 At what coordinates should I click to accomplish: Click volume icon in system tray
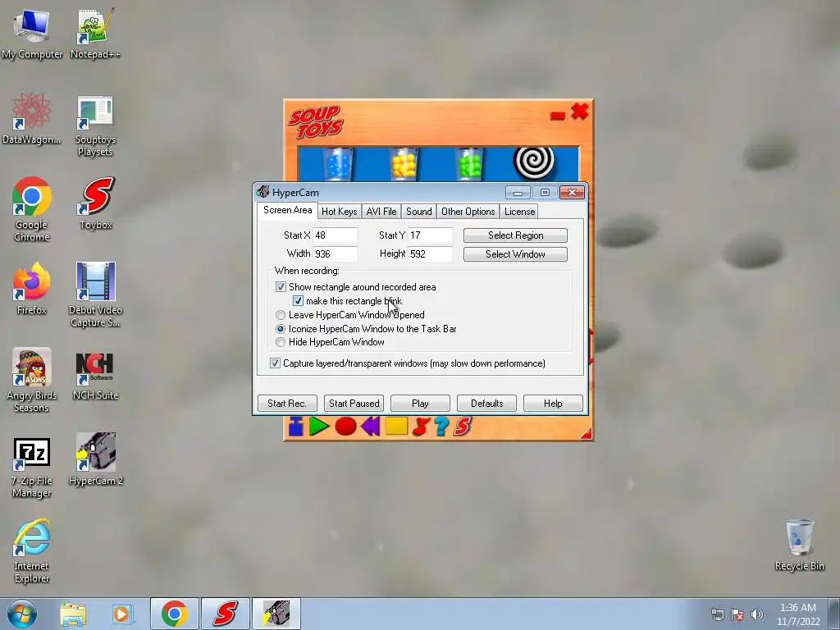pyautogui.click(x=756, y=614)
